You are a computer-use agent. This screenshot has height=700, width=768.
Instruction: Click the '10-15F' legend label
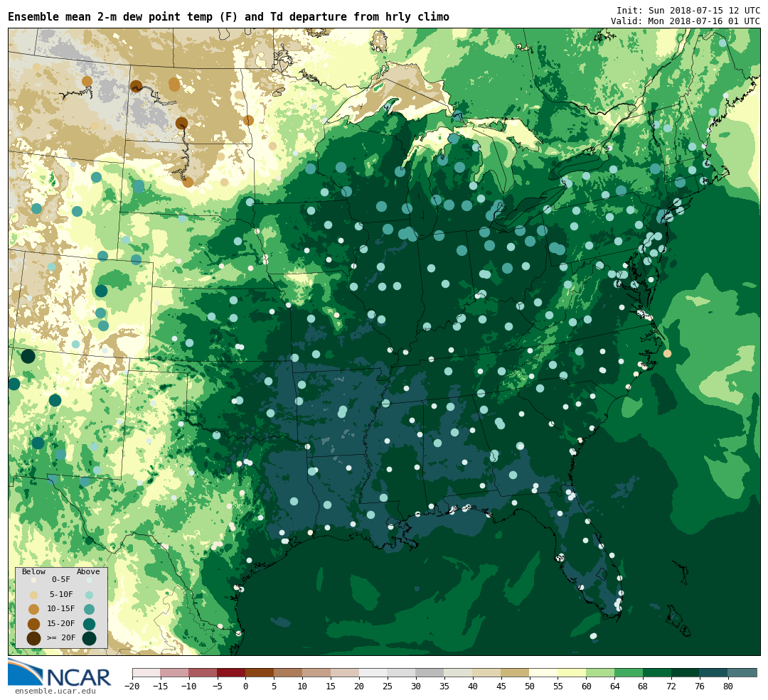click(61, 609)
